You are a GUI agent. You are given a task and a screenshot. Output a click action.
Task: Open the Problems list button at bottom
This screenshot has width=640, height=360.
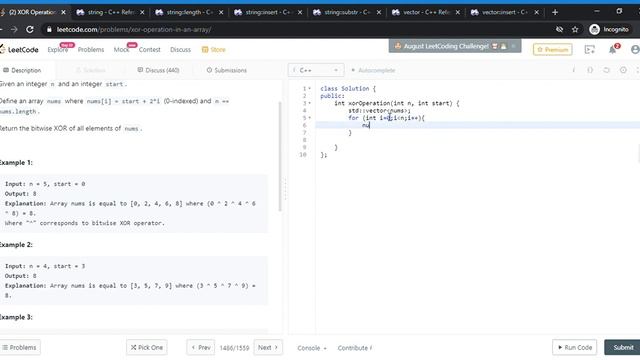pos(20,347)
